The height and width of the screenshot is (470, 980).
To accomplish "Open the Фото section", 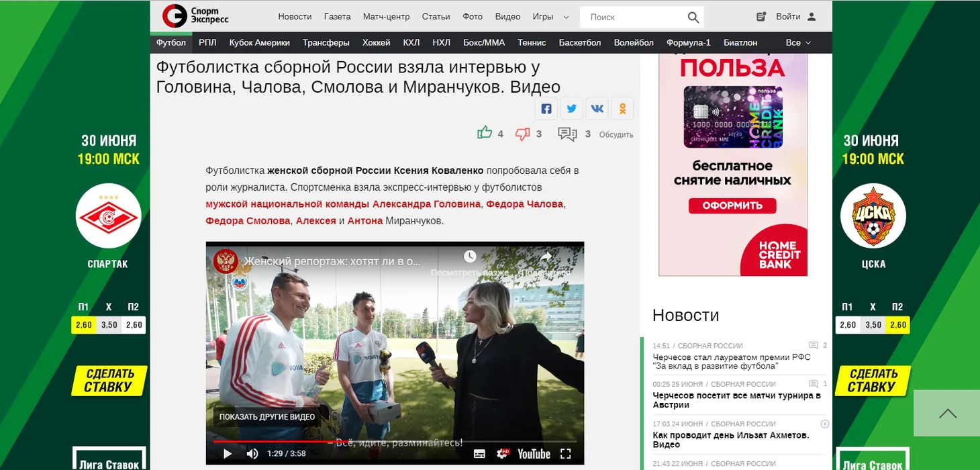I will point(473,17).
